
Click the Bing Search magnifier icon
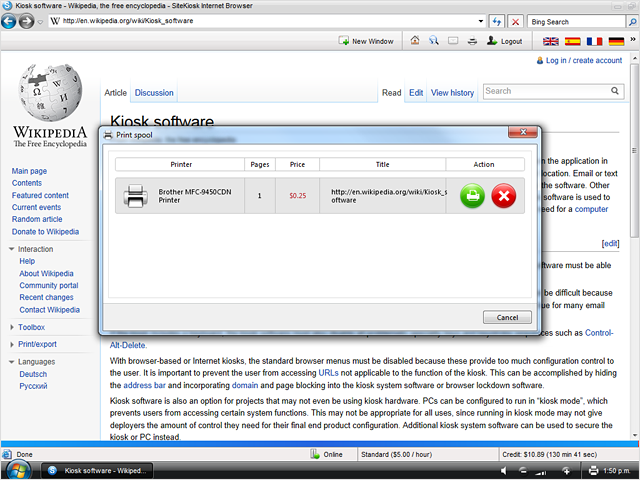click(x=626, y=21)
